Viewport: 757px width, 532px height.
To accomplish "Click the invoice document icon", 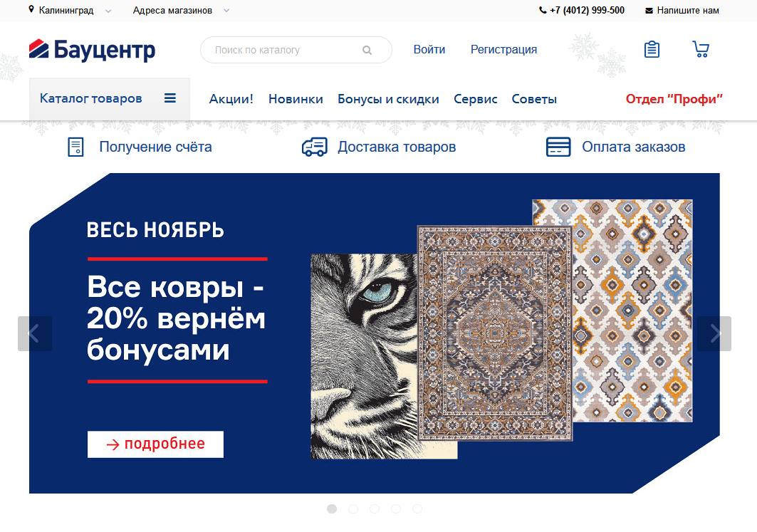I will pyautogui.click(x=75, y=147).
